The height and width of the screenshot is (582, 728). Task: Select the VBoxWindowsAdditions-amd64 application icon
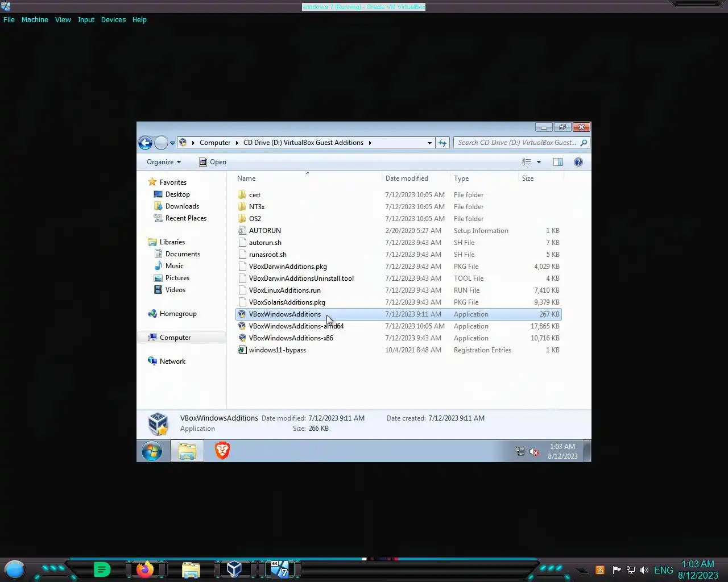pyautogui.click(x=242, y=326)
